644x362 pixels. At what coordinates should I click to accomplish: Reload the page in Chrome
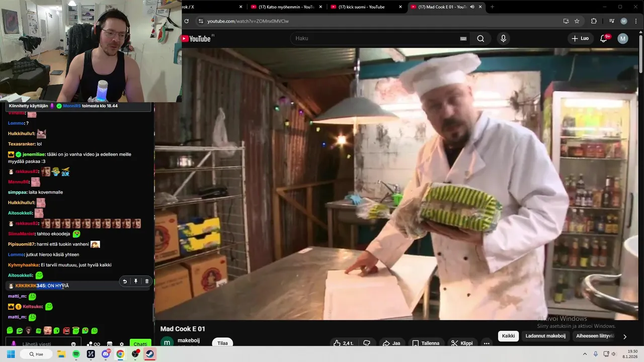[187, 21]
